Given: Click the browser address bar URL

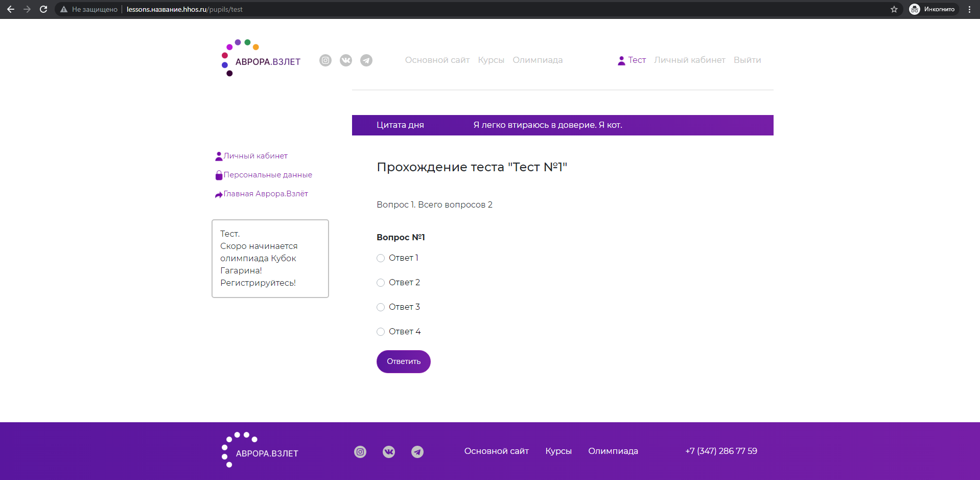Looking at the screenshot, I should tap(184, 9).
